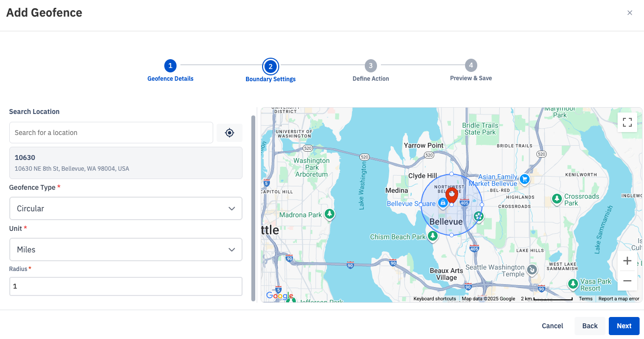Open the Report a map error link
Image resolution: width=644 pixels, height=339 pixels.
(x=619, y=298)
